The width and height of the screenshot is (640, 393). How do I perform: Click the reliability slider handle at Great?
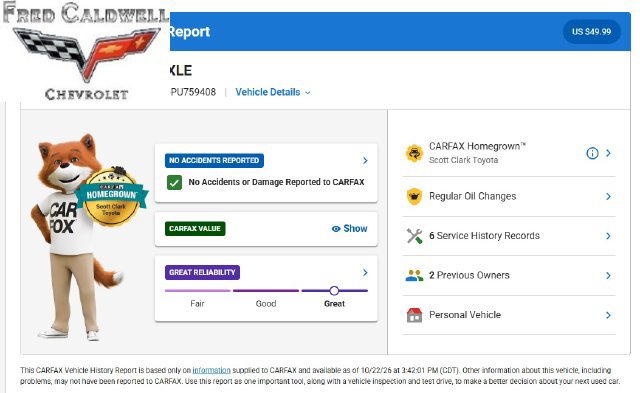[334, 291]
